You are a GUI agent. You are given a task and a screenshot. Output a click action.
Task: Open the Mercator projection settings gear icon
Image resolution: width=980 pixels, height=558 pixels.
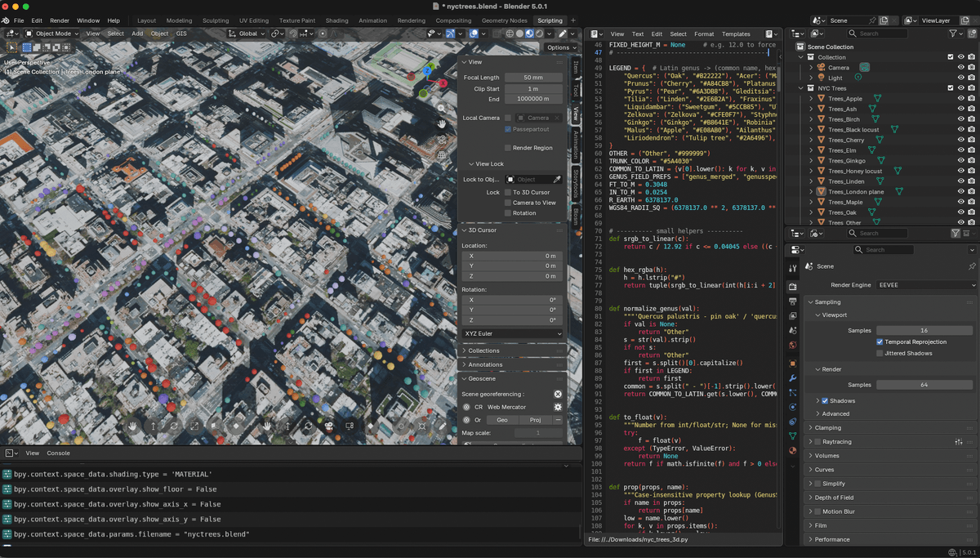point(558,407)
